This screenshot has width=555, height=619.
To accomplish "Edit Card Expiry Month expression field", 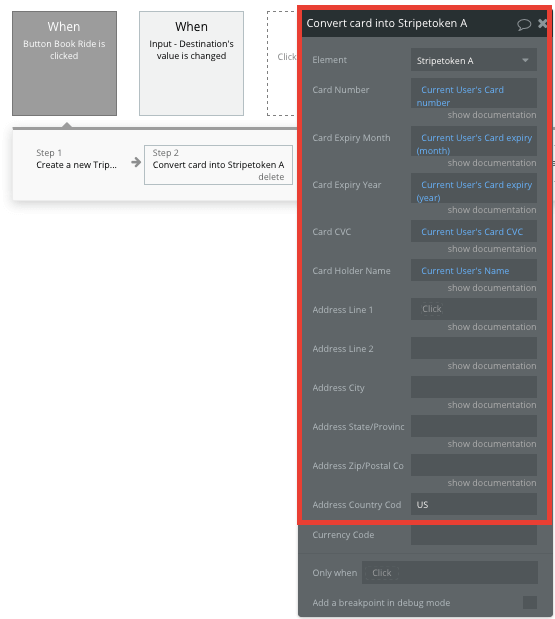I will [x=474, y=141].
